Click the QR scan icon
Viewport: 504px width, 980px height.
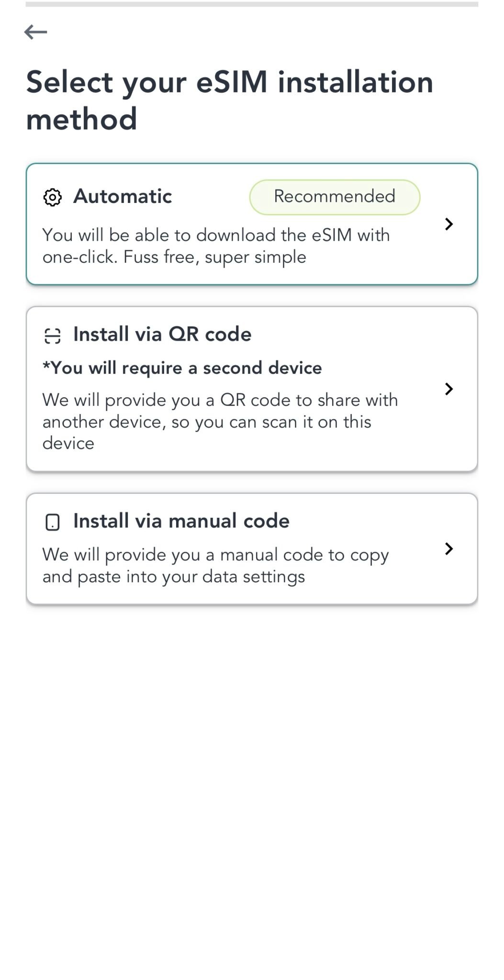(53, 336)
